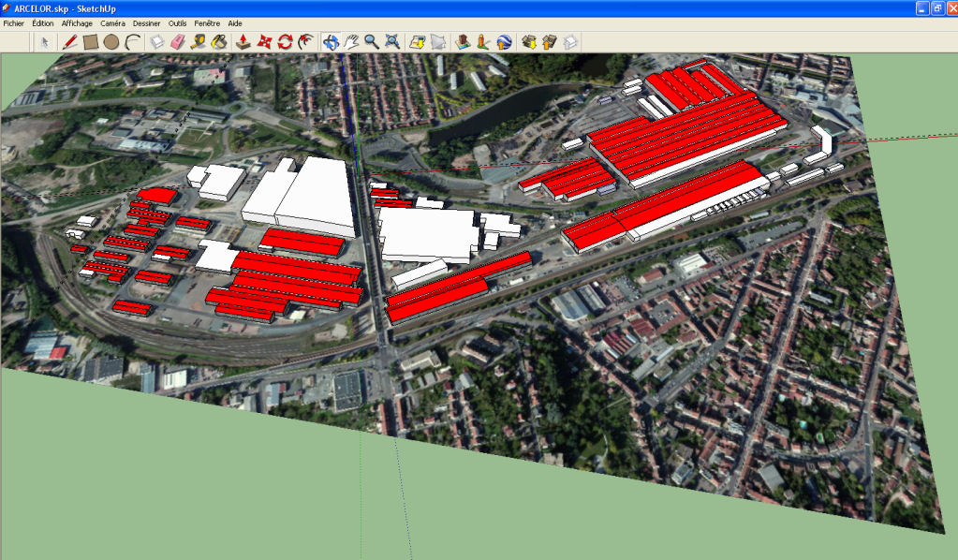Switch to the Pan hand tool
The image size is (958, 560).
click(351, 41)
